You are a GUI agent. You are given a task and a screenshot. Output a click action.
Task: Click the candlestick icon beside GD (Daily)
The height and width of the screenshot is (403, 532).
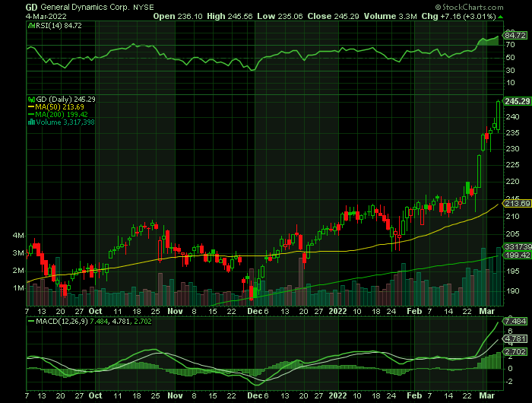(x=32, y=100)
